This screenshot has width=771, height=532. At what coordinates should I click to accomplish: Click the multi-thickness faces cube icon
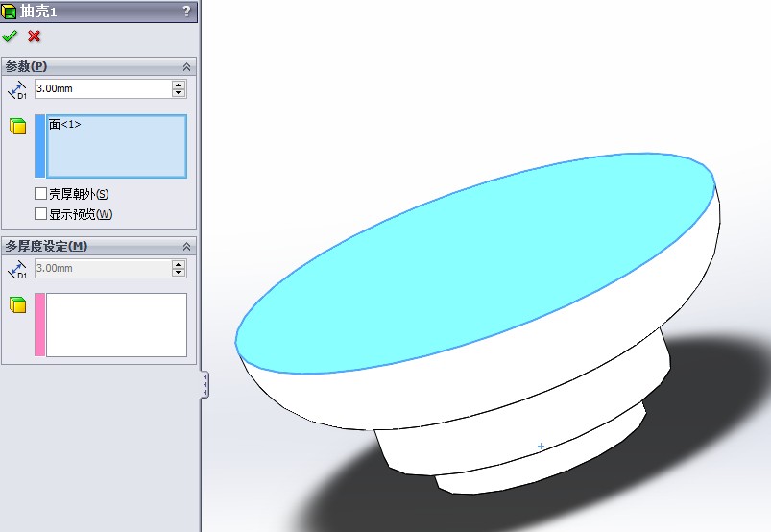pos(17,304)
